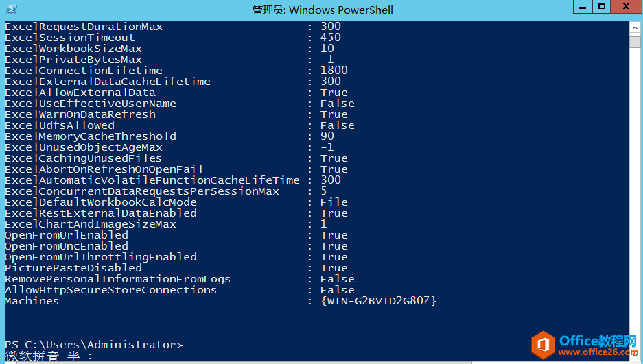Click the www.office26.com watermark link
Screen dimensions: 643x364
click(598, 352)
